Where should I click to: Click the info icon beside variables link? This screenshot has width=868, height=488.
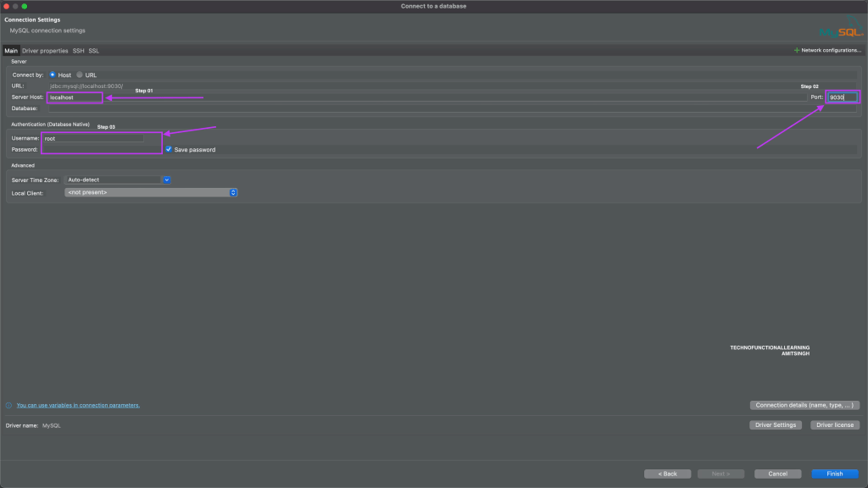pos(8,406)
